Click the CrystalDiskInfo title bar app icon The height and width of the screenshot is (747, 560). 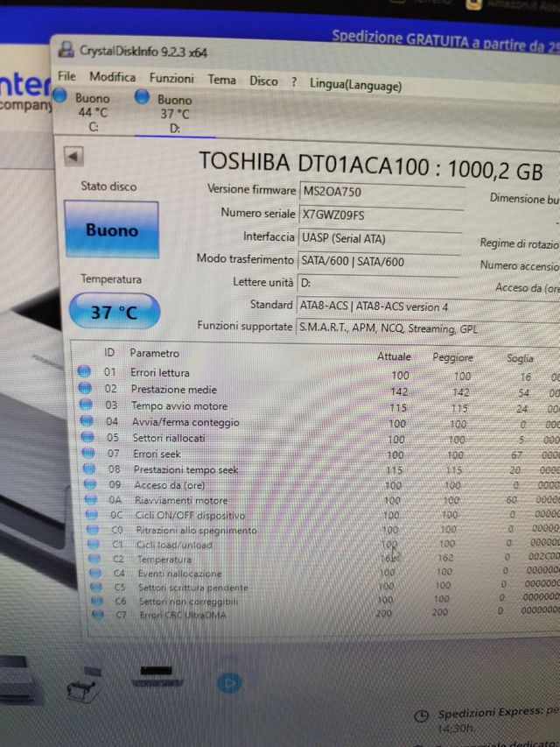pos(66,51)
